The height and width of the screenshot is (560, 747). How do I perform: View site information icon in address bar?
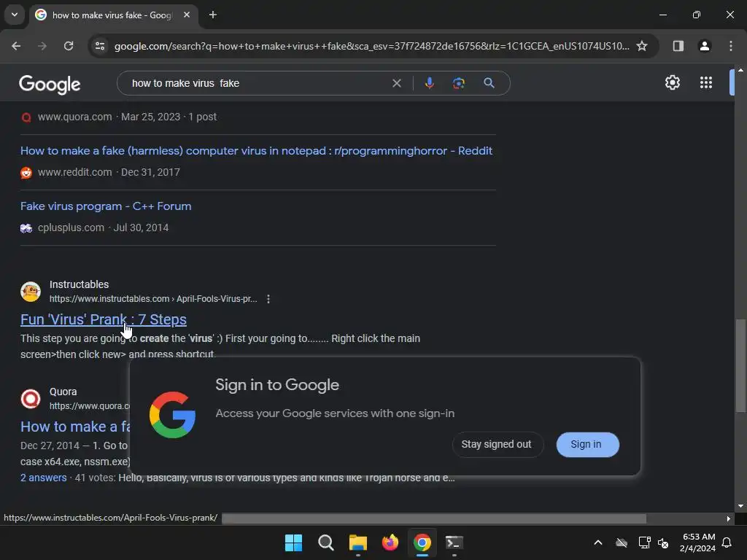(100, 46)
